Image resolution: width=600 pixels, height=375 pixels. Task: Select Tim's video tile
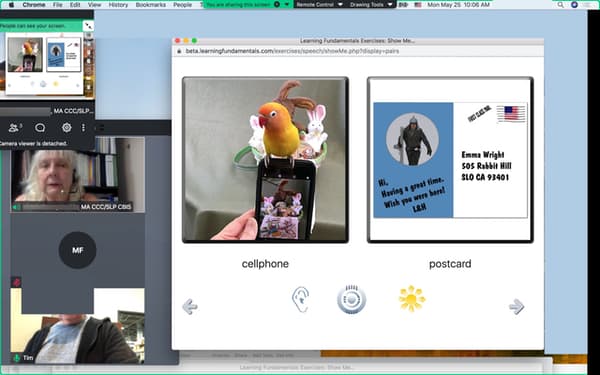(x=78, y=326)
